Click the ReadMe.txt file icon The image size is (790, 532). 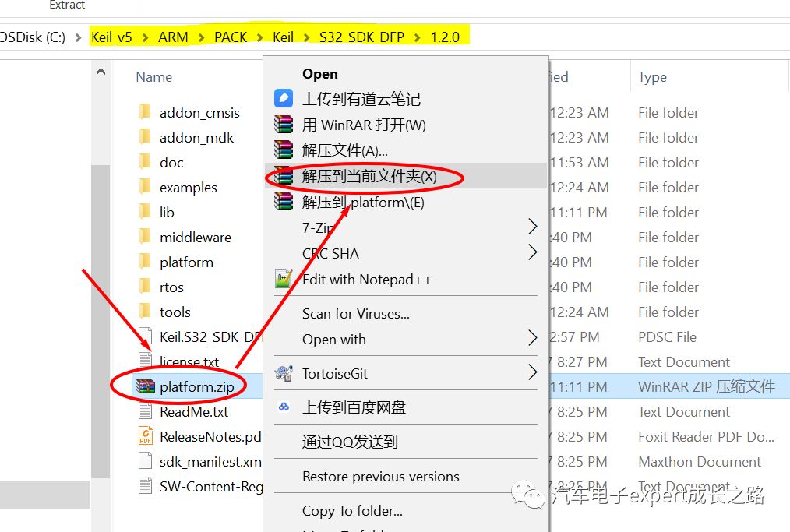point(145,411)
